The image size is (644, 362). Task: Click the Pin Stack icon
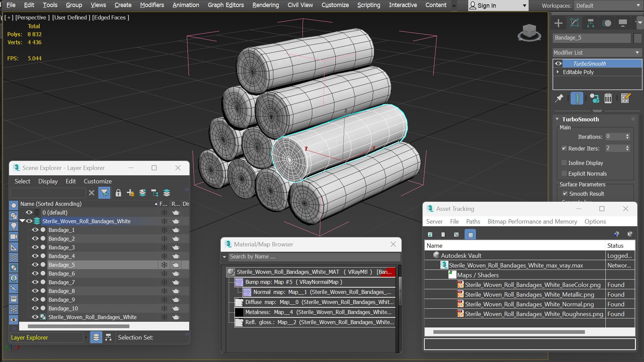pos(559,98)
